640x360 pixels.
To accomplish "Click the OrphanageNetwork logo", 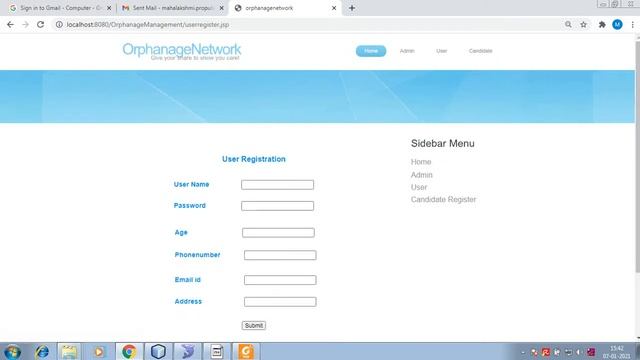I will (x=182, y=51).
